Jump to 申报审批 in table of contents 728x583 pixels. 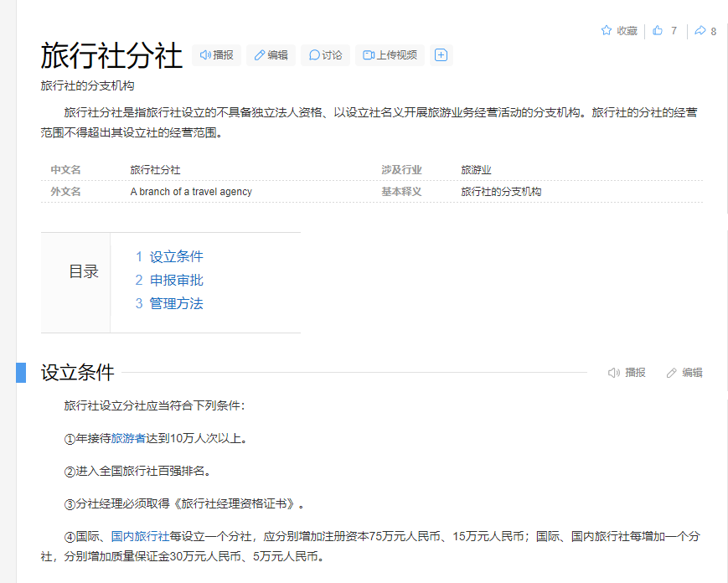[176, 281]
